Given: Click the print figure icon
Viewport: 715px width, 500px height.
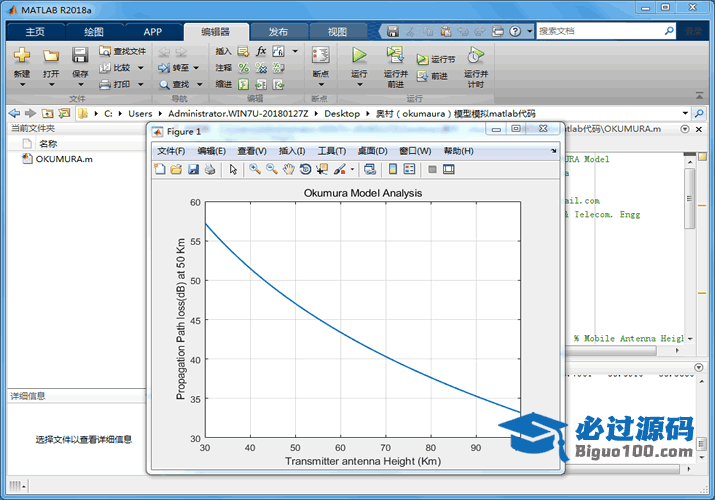Looking at the screenshot, I should tap(210, 170).
